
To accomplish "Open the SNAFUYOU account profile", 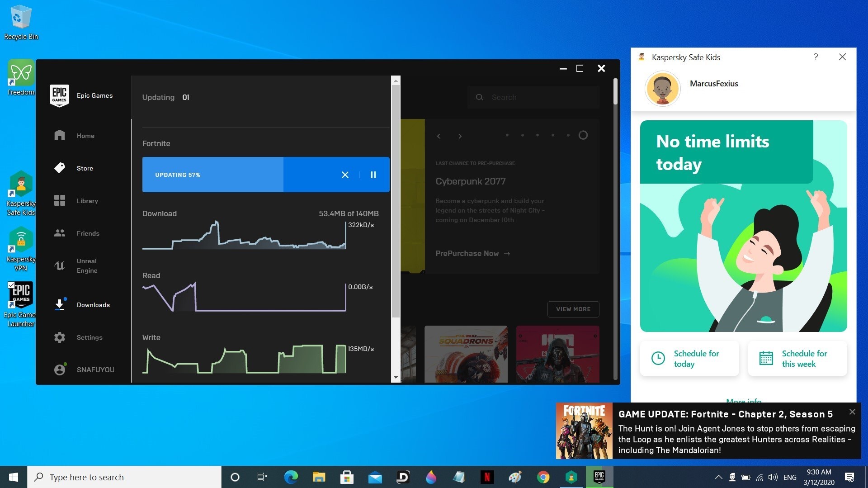I will [x=84, y=370].
